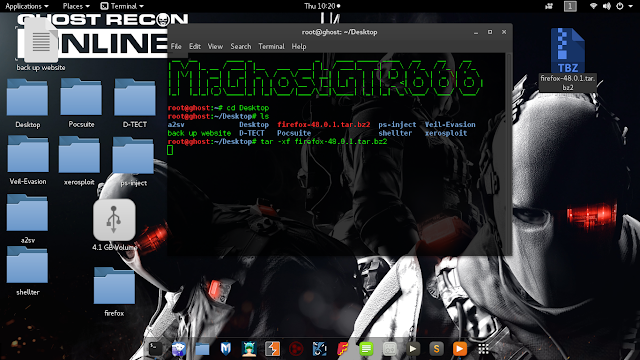Click 'a2sv' in terminal ls output

(x=176, y=124)
